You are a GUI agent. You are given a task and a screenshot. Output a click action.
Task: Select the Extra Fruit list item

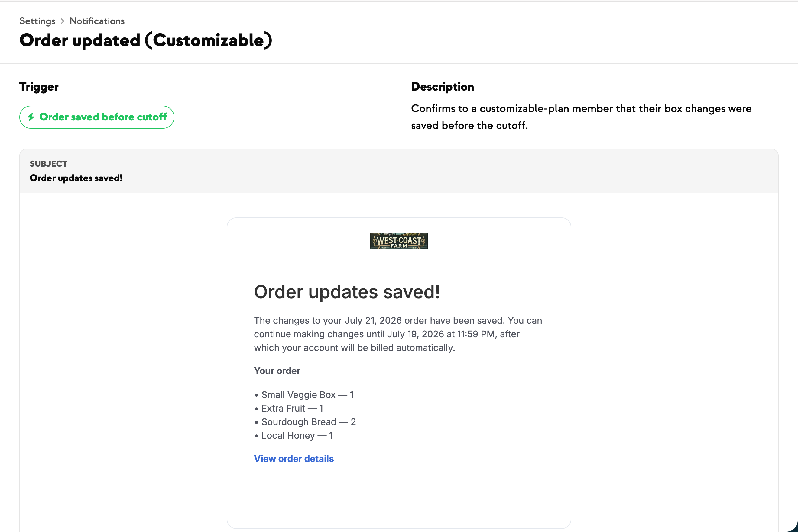(x=289, y=408)
